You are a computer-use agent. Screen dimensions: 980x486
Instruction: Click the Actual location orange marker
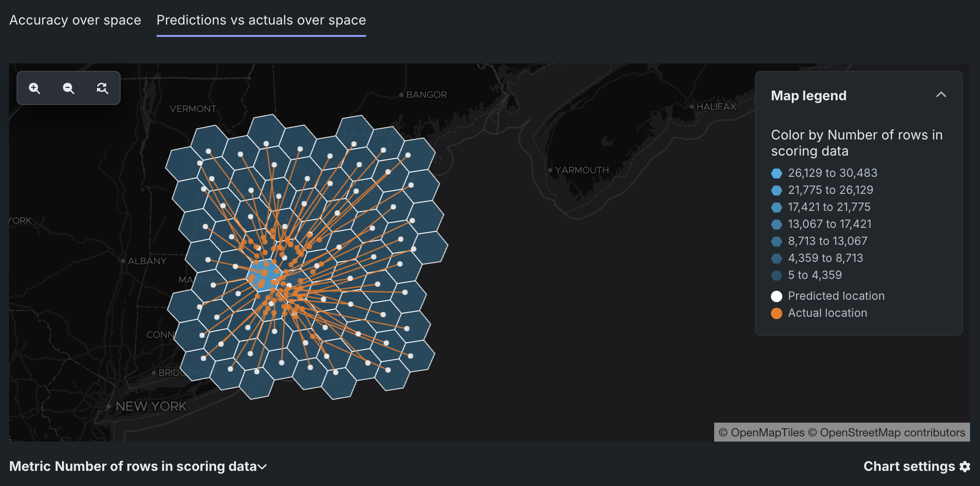point(777,313)
